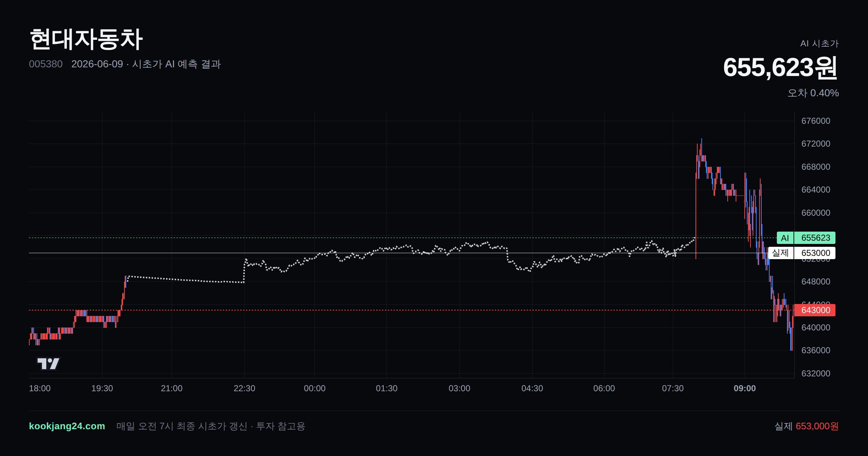Click the green AI 655623 price label
This screenshot has width=868, height=456.
pyautogui.click(x=806, y=238)
